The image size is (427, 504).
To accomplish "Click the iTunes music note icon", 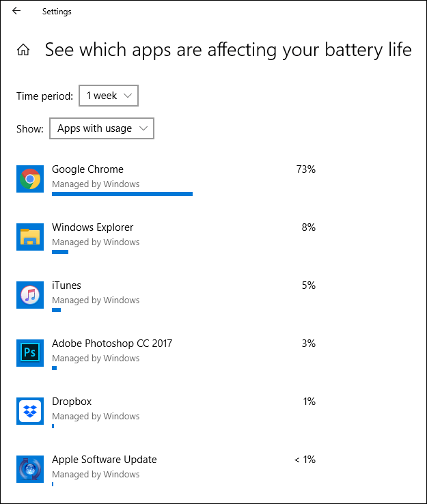I will click(x=30, y=295).
